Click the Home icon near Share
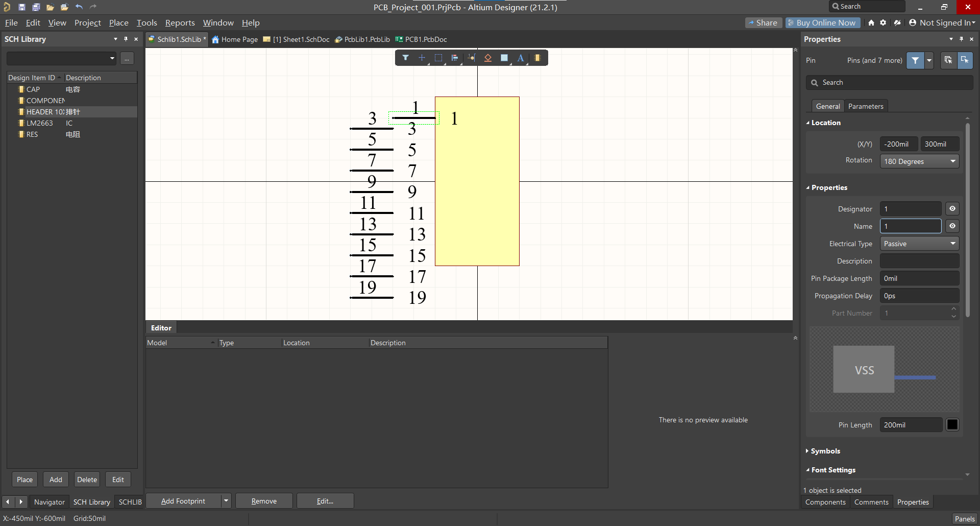This screenshot has height=526, width=980. pyautogui.click(x=871, y=22)
